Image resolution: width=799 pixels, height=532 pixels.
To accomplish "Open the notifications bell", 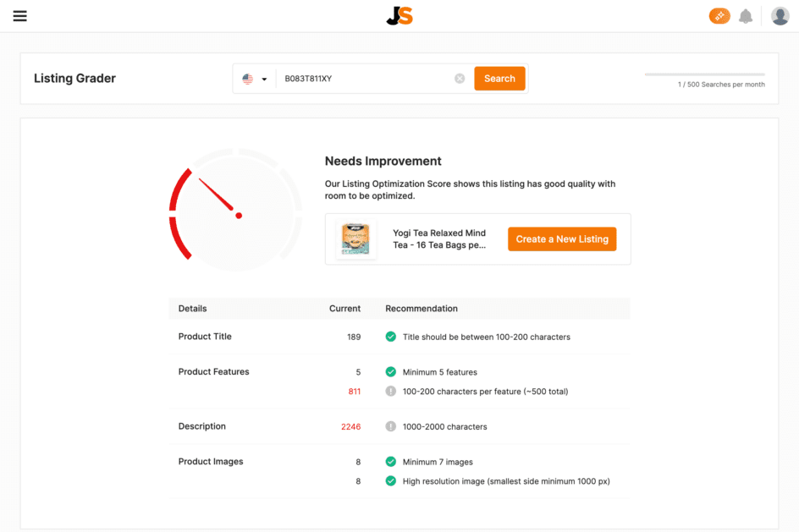I will [746, 16].
